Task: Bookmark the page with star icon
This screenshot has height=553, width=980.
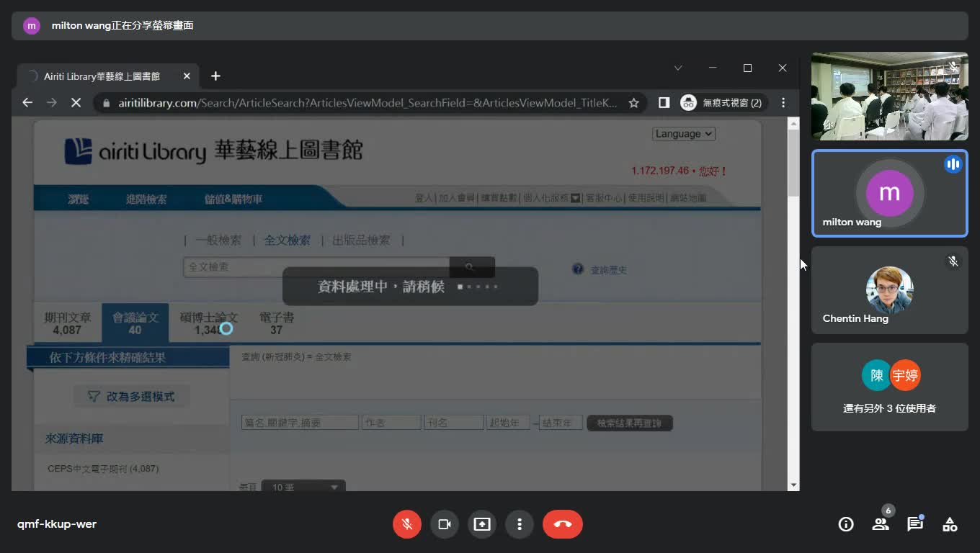Action: pyautogui.click(x=634, y=103)
